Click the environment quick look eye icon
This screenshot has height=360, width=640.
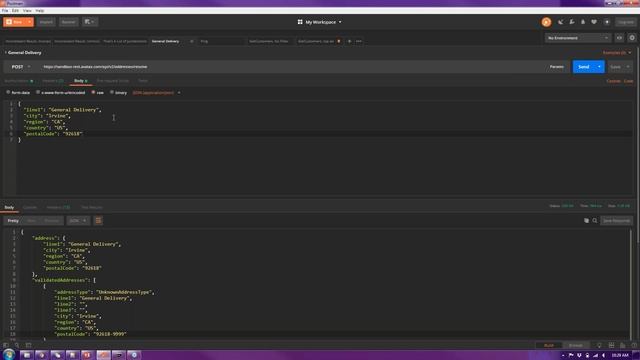coord(619,38)
